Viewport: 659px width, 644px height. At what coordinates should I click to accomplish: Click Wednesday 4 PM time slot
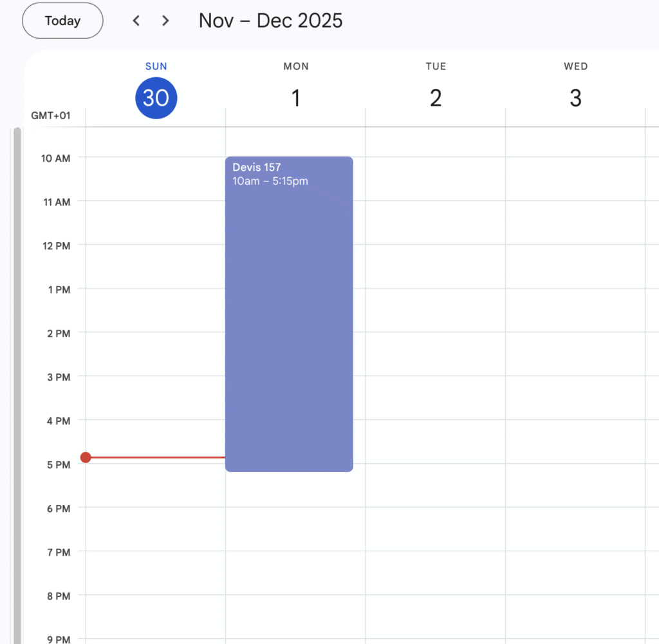(575, 441)
